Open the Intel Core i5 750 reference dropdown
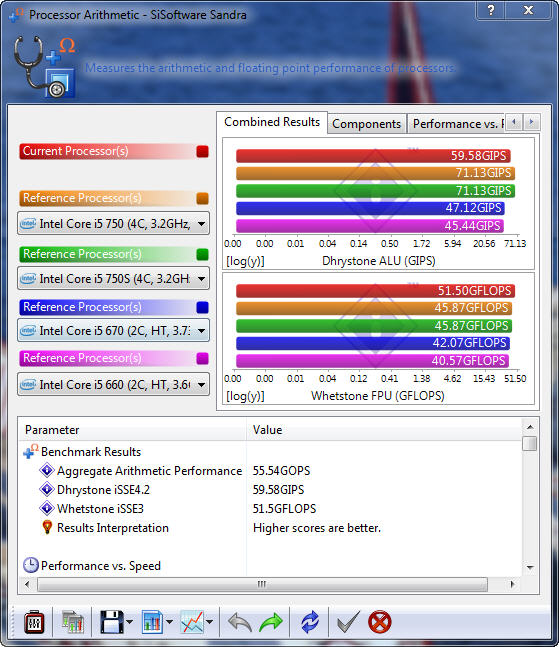This screenshot has width=559, height=647. pos(113,224)
